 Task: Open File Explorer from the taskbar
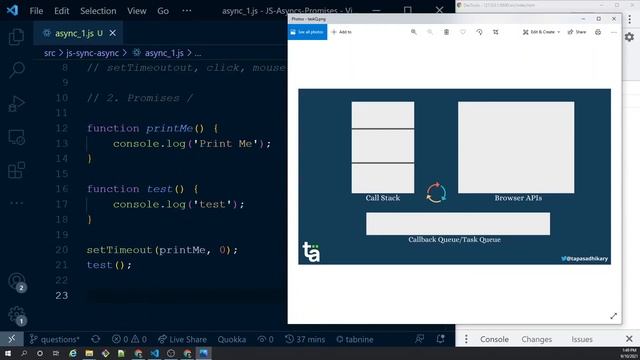[x=89, y=353]
